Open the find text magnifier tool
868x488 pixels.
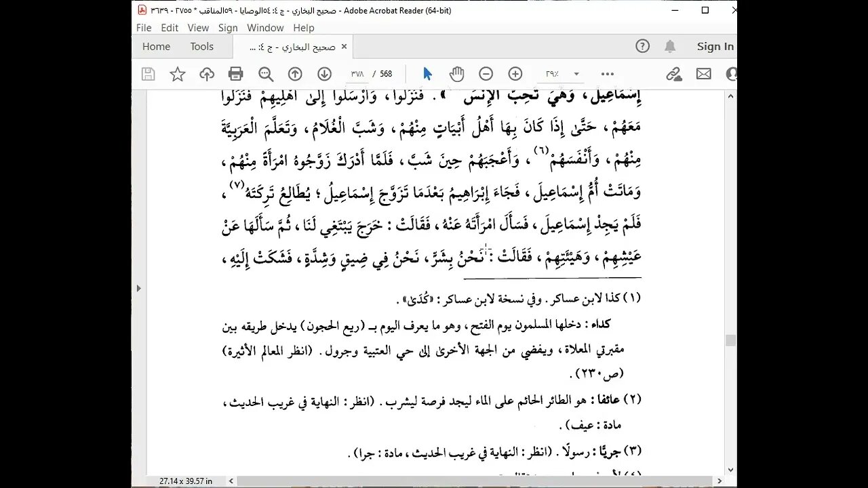[x=266, y=74]
